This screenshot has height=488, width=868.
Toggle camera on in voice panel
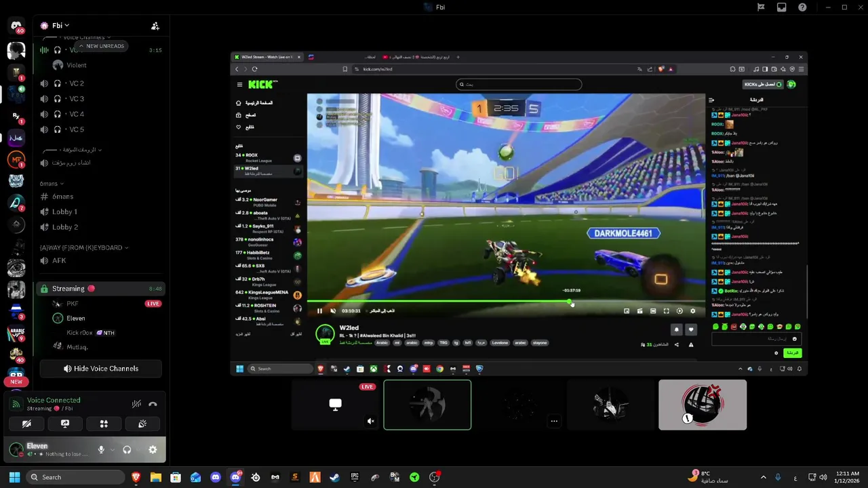click(26, 424)
